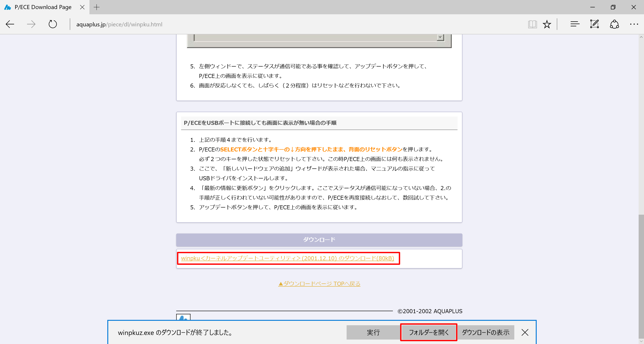Click heading P/ECEをUSBポートに接続しても画面に表示が無い場合の手順
The width and height of the screenshot is (644, 344).
[260, 123]
